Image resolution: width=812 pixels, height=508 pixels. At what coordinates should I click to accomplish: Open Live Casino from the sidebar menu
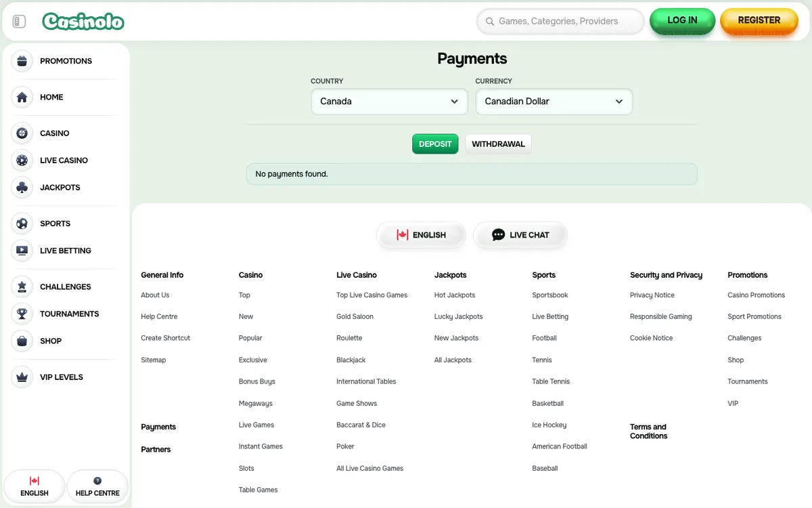64,161
